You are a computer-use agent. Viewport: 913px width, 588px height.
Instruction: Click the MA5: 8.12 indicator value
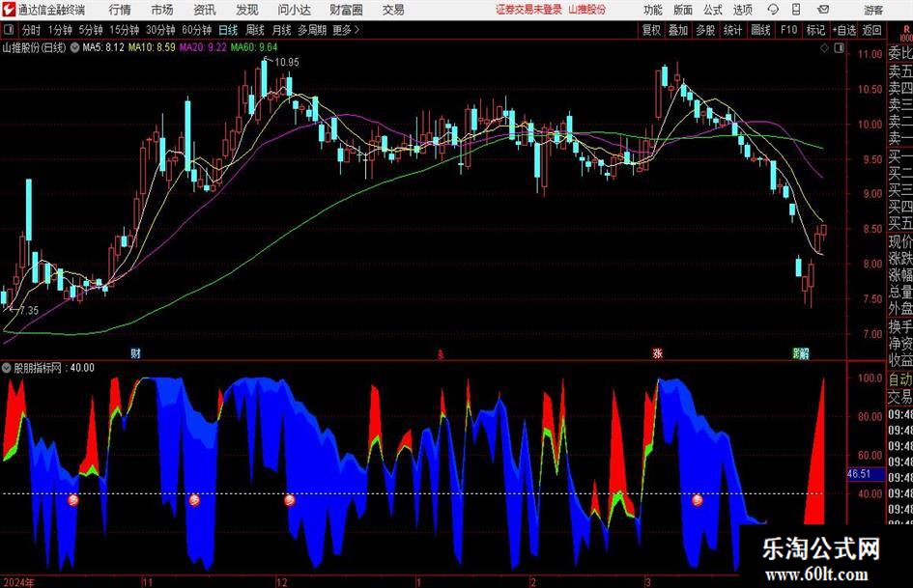[x=103, y=47]
